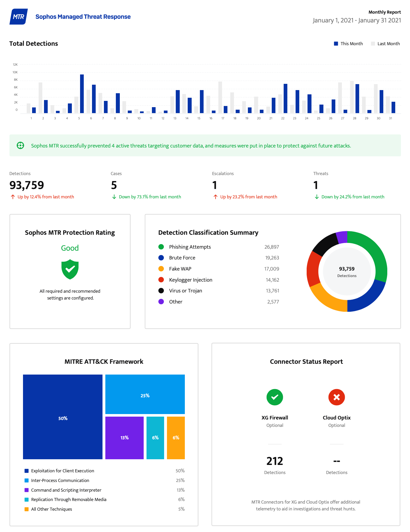This screenshot has height=532, width=410.
Task: Click Down by 73.1% from last month
Action: [150, 197]
